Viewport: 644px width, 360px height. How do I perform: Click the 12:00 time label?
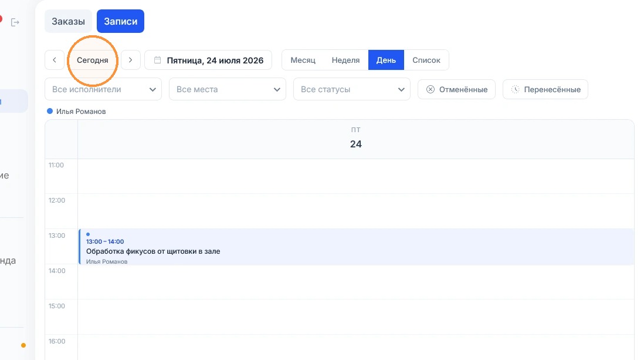57,200
